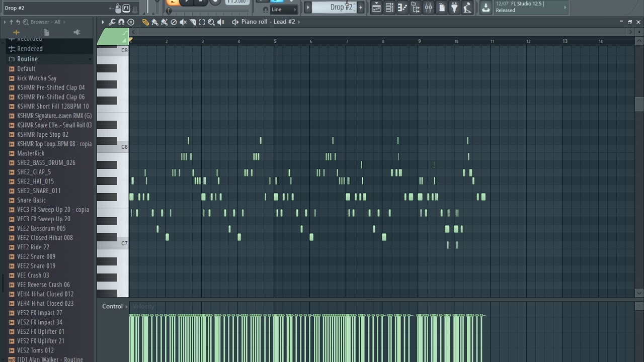Open the Channel rack view icon
644x362 pixels.
pyautogui.click(x=389, y=8)
